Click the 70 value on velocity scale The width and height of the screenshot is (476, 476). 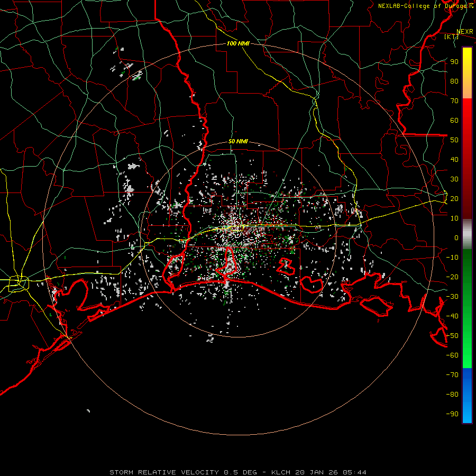454,101
